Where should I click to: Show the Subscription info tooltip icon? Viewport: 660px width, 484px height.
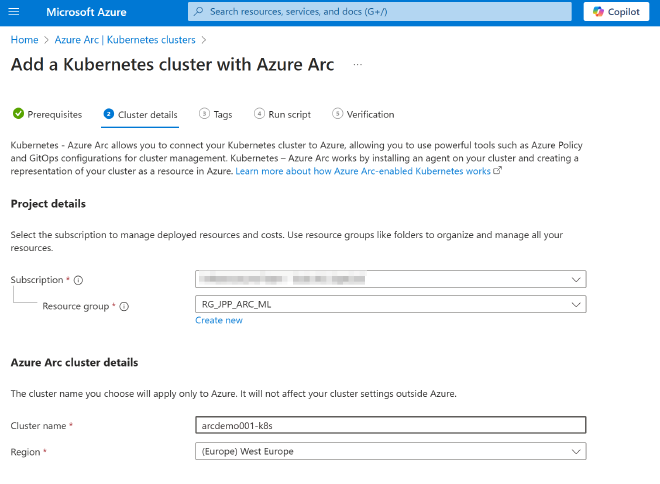click(78, 280)
